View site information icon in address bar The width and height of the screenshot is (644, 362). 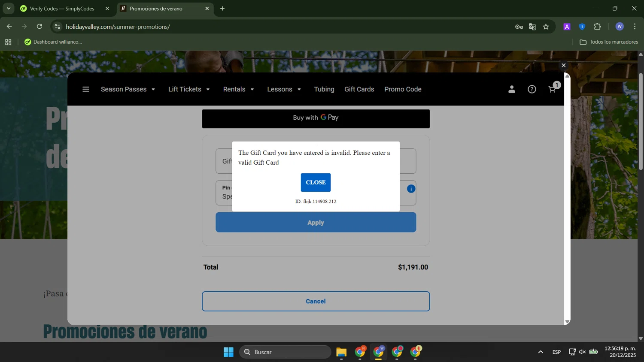point(57,27)
